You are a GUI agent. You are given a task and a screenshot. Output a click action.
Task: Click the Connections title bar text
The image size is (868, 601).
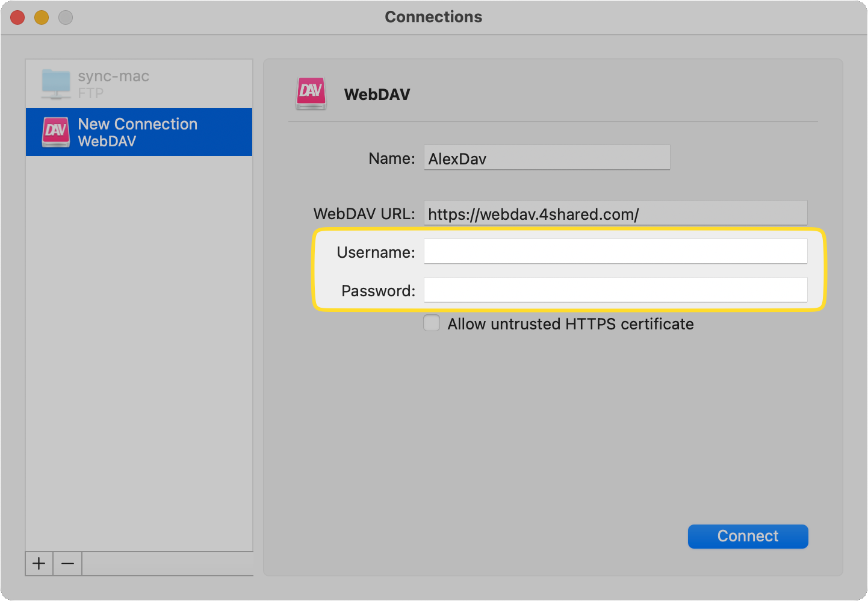tap(433, 17)
